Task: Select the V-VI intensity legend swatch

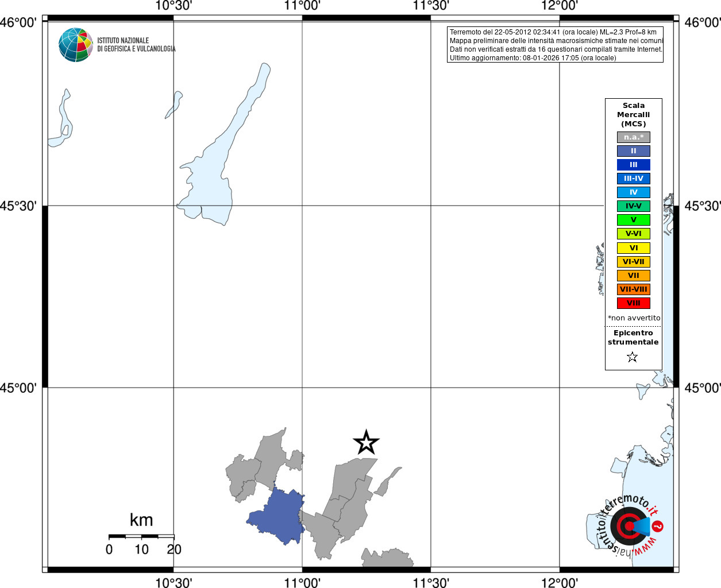Action: (634, 234)
